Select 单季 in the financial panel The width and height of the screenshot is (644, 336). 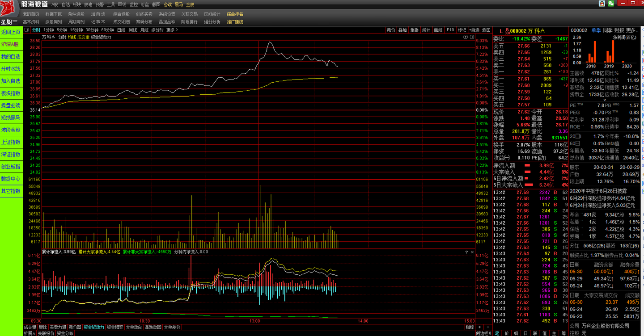pyautogui.click(x=596, y=30)
